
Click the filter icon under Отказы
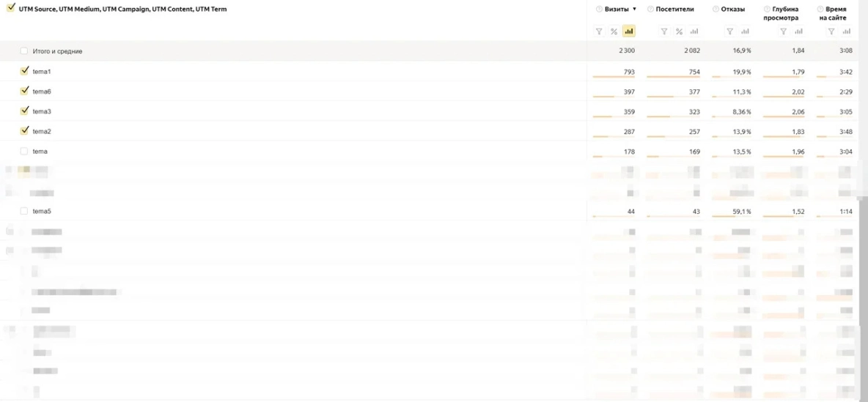coord(729,31)
